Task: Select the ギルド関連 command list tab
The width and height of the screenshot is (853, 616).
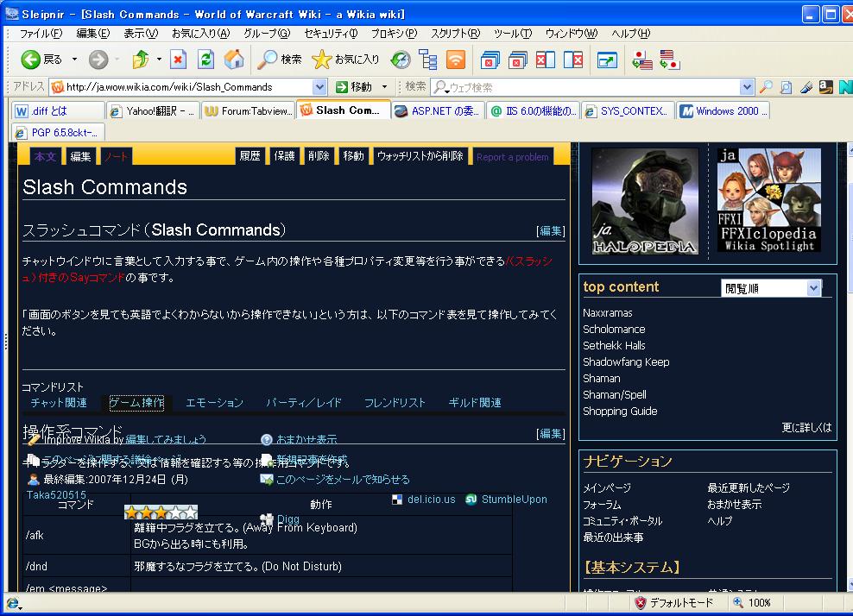Action: (x=474, y=403)
